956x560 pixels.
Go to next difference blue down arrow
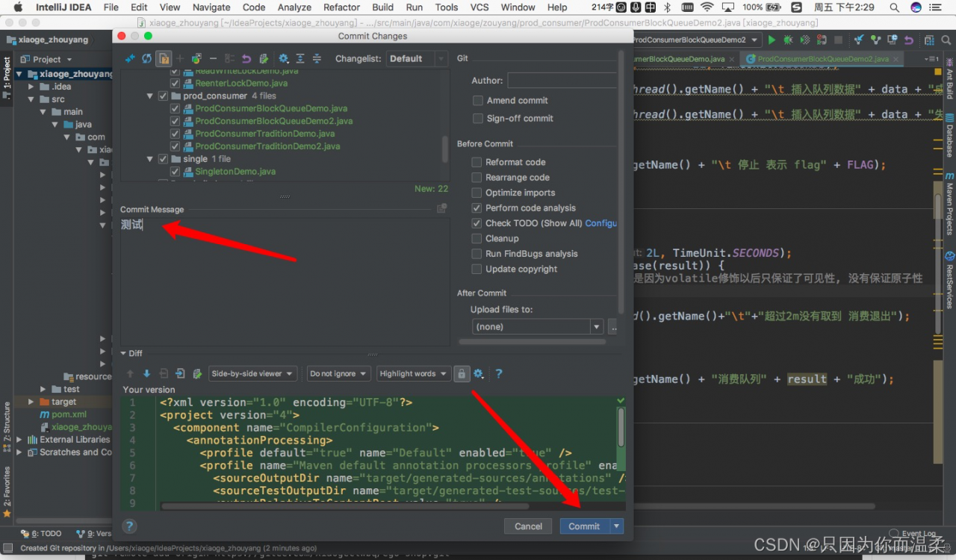pyautogui.click(x=146, y=373)
